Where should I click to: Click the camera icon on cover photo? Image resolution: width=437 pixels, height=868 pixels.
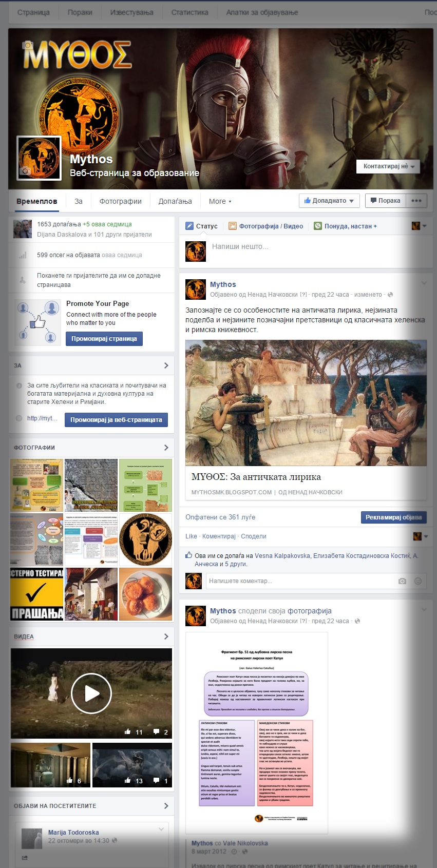pyautogui.click(x=27, y=45)
